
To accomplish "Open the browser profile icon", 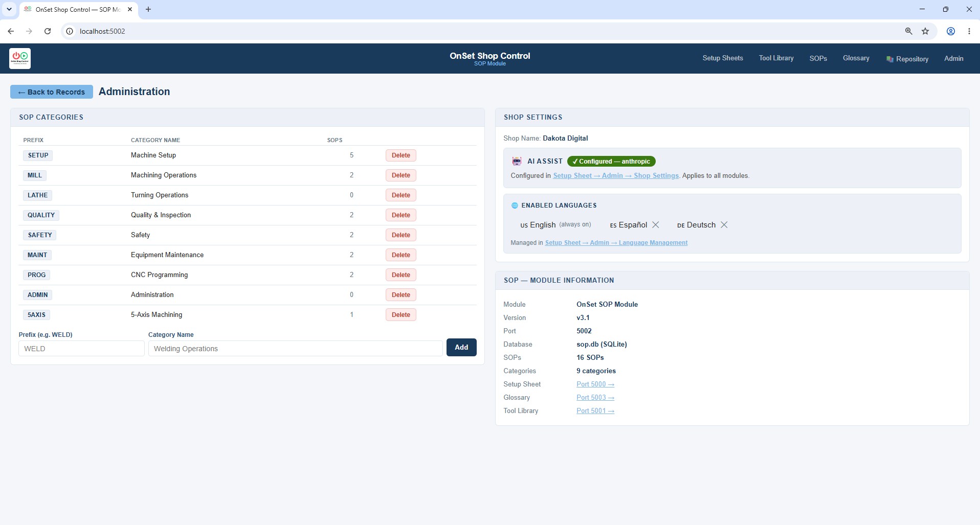I will [951, 31].
